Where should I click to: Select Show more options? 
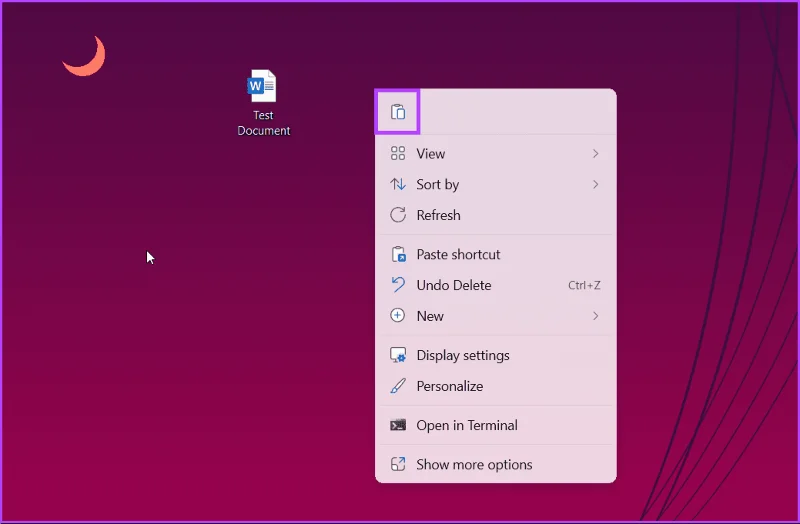pyautogui.click(x=495, y=464)
